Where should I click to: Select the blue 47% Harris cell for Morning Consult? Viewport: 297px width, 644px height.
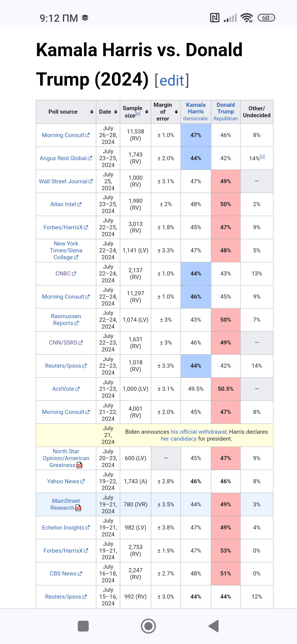pyautogui.click(x=196, y=135)
